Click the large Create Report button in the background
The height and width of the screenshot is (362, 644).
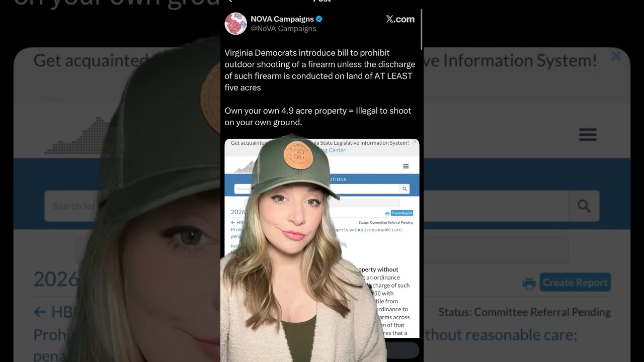click(x=575, y=283)
